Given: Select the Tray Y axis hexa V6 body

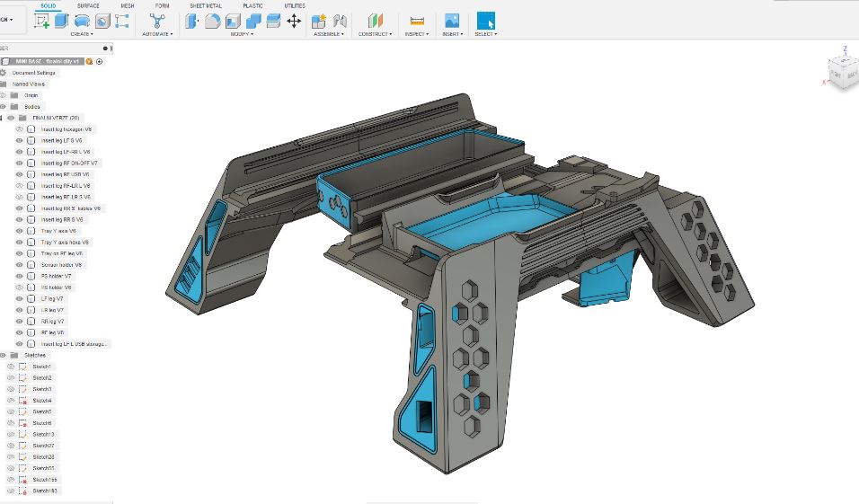Looking at the screenshot, I should tap(65, 243).
